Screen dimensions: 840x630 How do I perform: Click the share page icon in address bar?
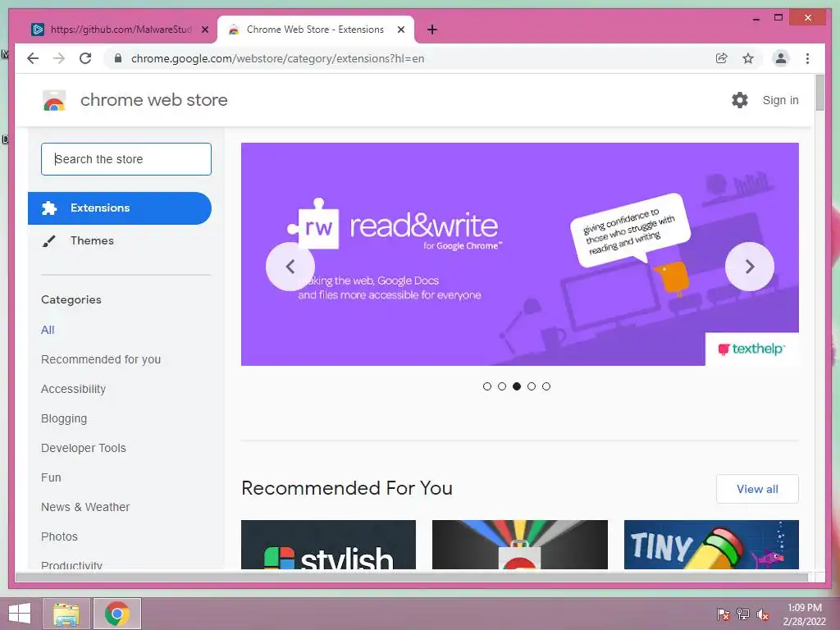(x=722, y=58)
